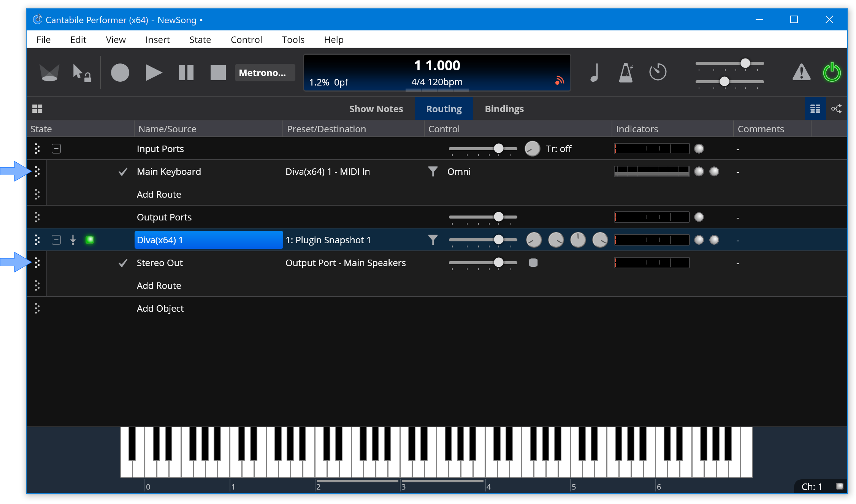Click the Tr: off transpose setting
The image size is (856, 504).
(559, 149)
